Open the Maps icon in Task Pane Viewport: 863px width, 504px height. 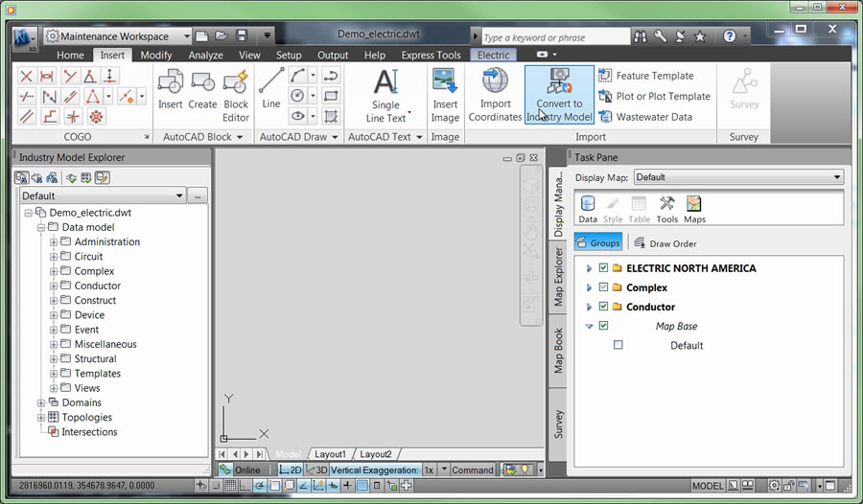[x=694, y=209]
